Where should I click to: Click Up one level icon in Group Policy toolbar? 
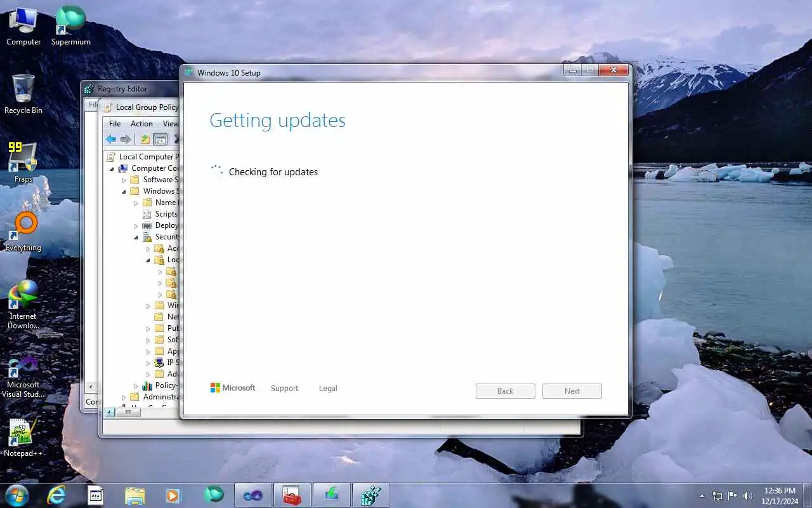(x=145, y=139)
